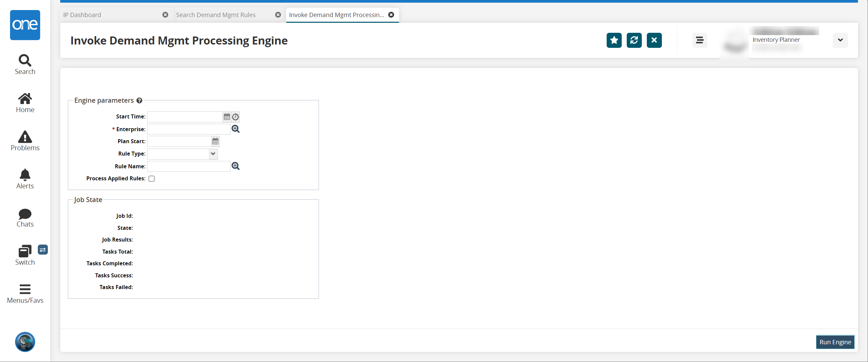
Task: Click the refresh page icon
Action: coord(634,40)
